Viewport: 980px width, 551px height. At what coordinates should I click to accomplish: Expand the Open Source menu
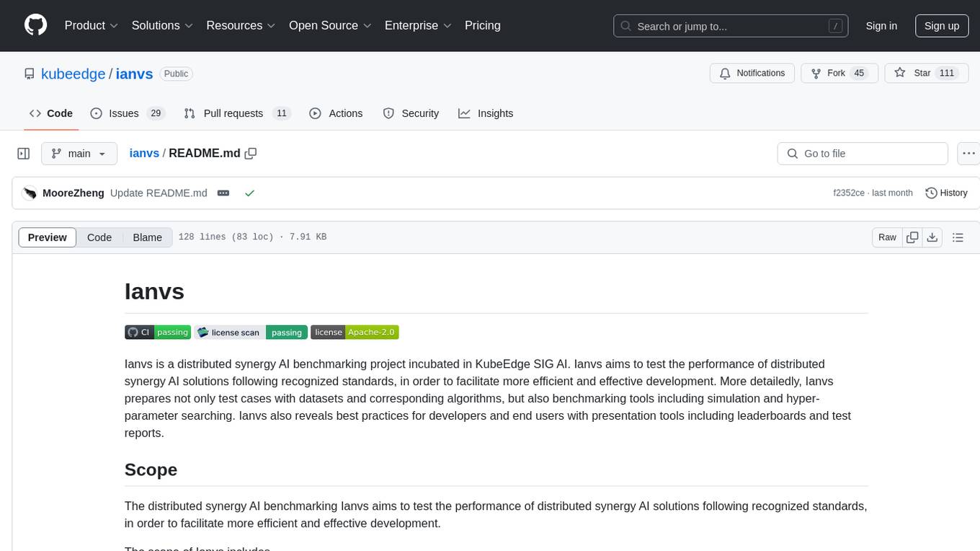[x=330, y=25]
